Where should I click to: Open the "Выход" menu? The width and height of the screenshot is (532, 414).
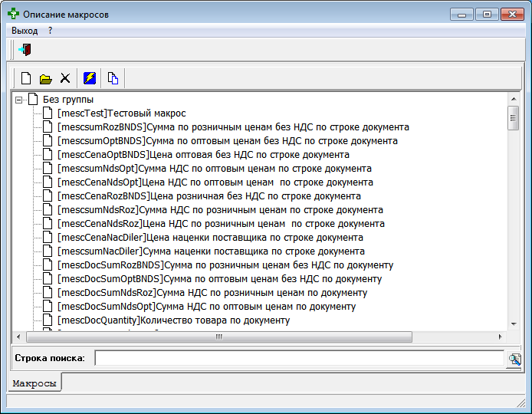[x=25, y=31]
